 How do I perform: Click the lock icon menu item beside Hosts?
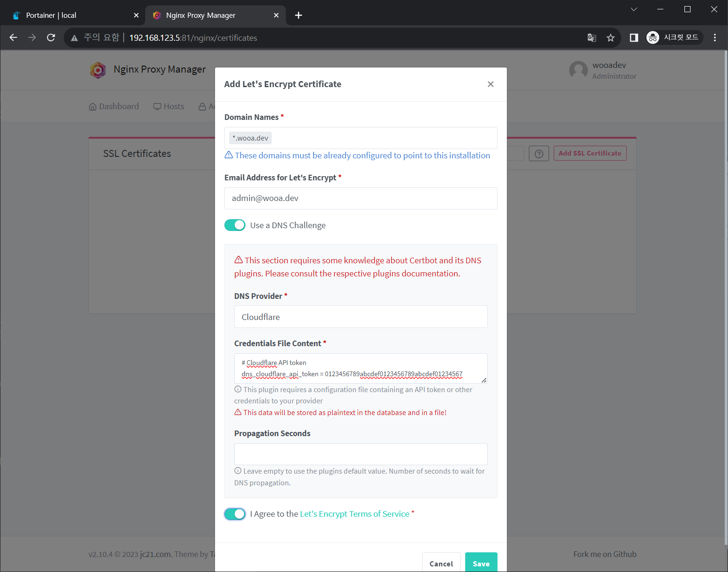pyautogui.click(x=202, y=106)
